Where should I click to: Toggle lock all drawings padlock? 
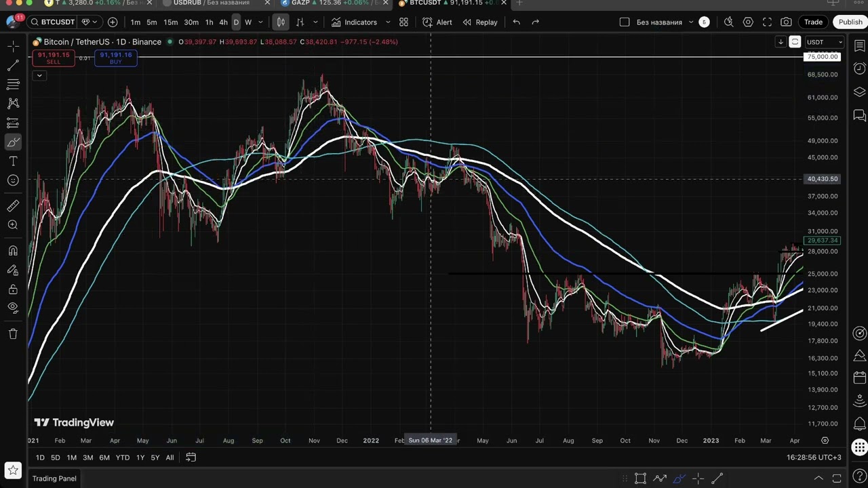click(13, 289)
